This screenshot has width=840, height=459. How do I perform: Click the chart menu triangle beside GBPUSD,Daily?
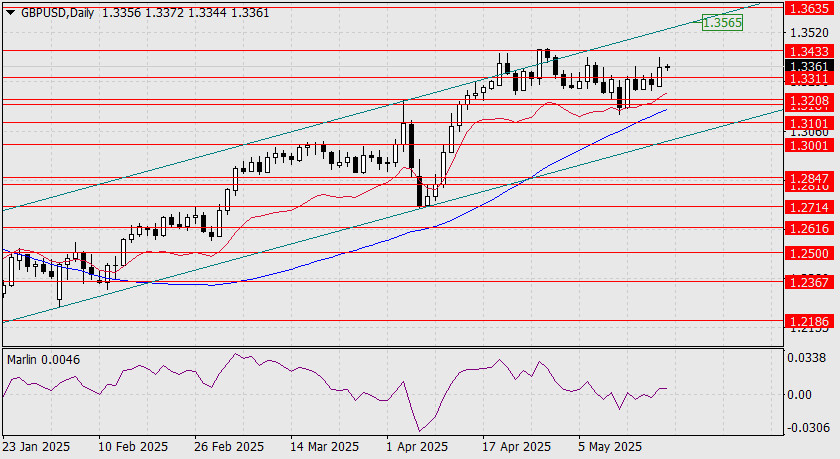coord(11,13)
